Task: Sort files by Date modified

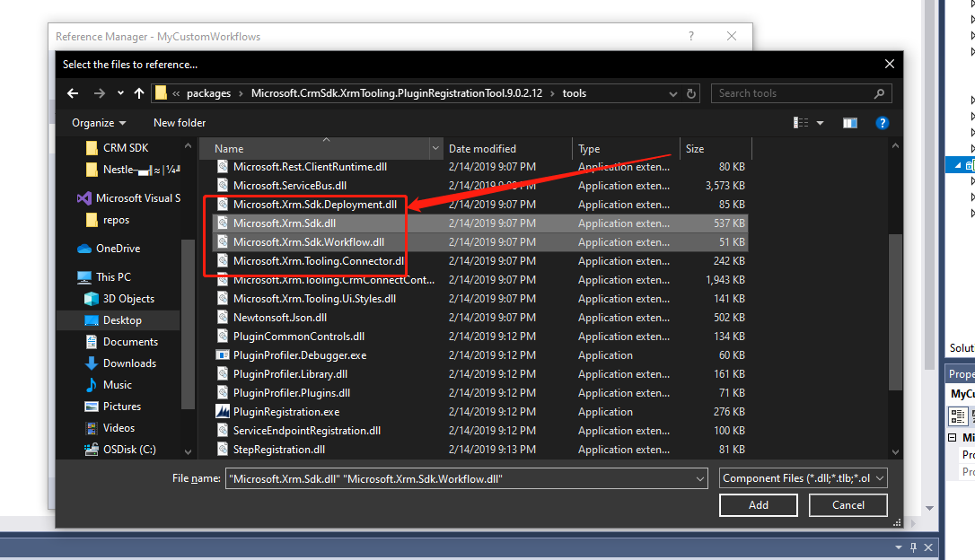Action: click(507, 149)
